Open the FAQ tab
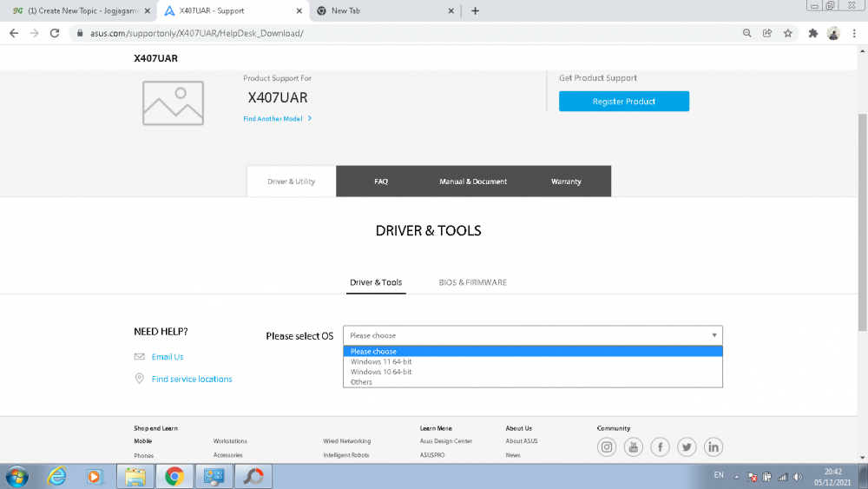 (x=381, y=181)
